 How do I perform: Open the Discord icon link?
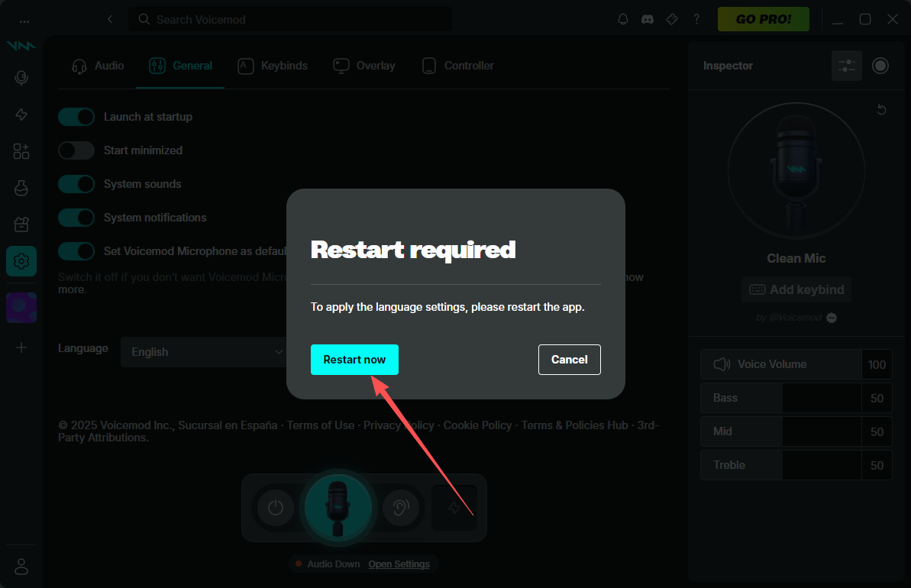tap(648, 19)
